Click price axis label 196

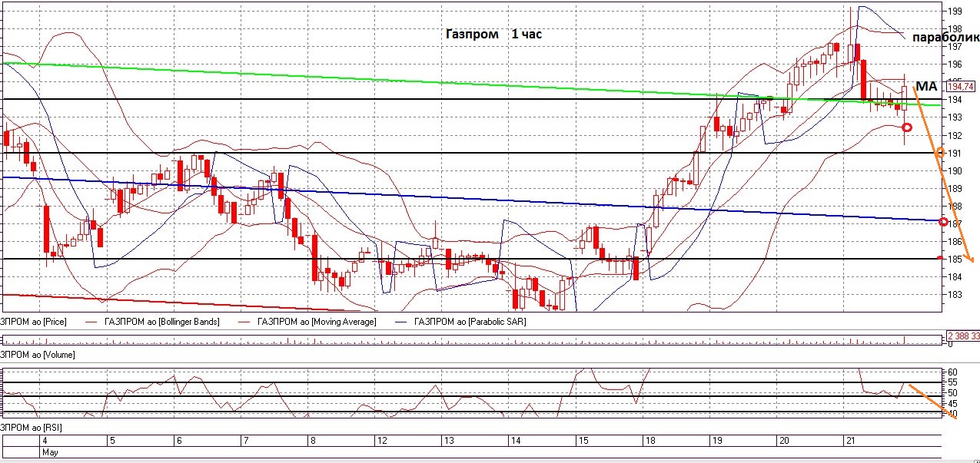tap(956, 64)
